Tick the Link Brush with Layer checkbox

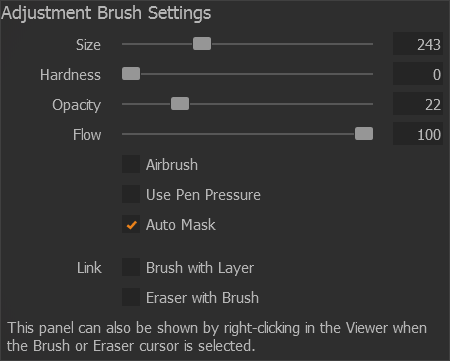point(131,267)
